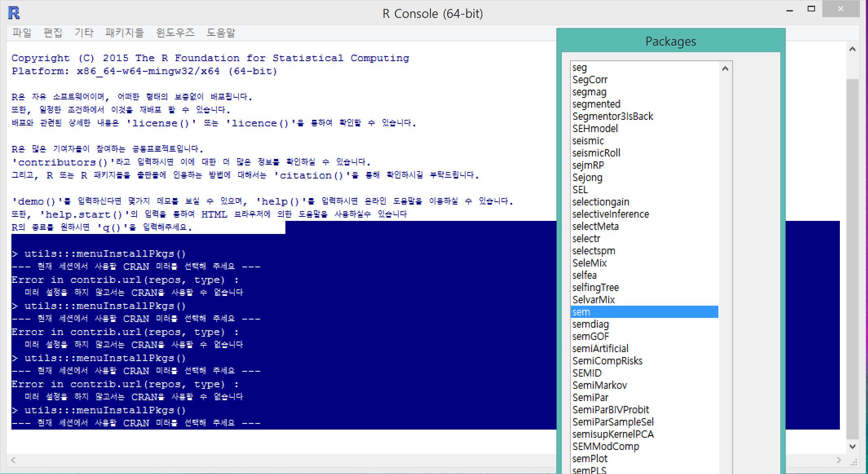
Task: Click the Packages dialog title bar
Action: pyautogui.click(x=671, y=41)
